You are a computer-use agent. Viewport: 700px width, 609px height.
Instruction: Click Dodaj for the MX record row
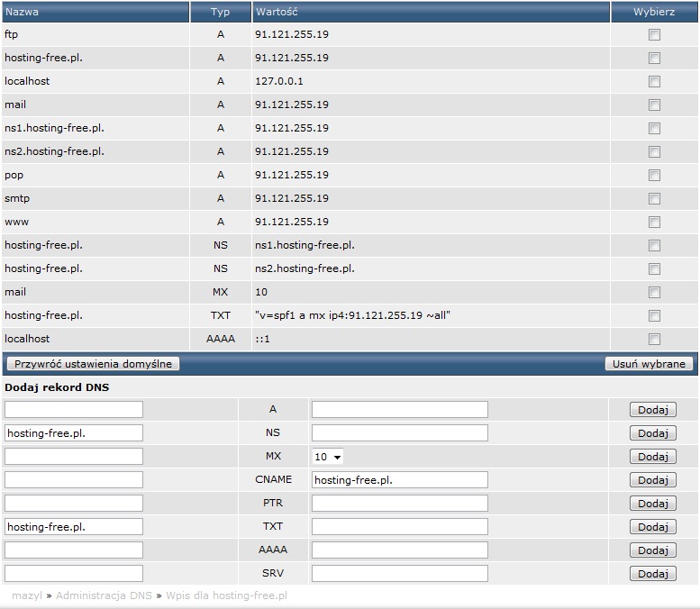652,457
